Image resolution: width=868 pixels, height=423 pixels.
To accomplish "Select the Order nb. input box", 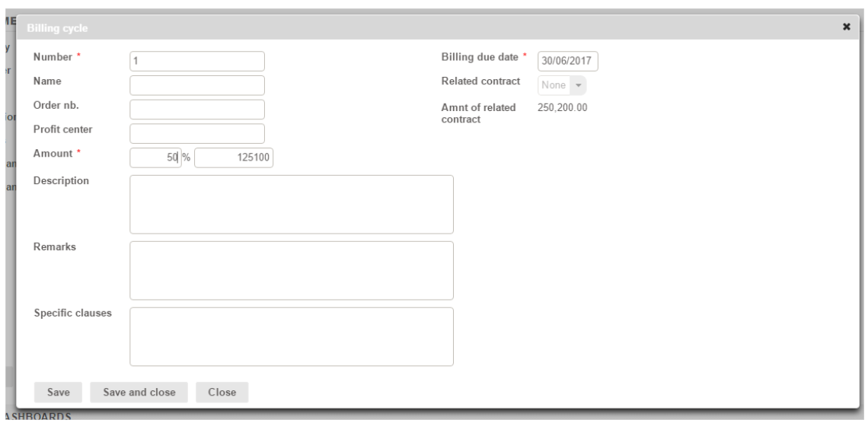I will point(197,110).
